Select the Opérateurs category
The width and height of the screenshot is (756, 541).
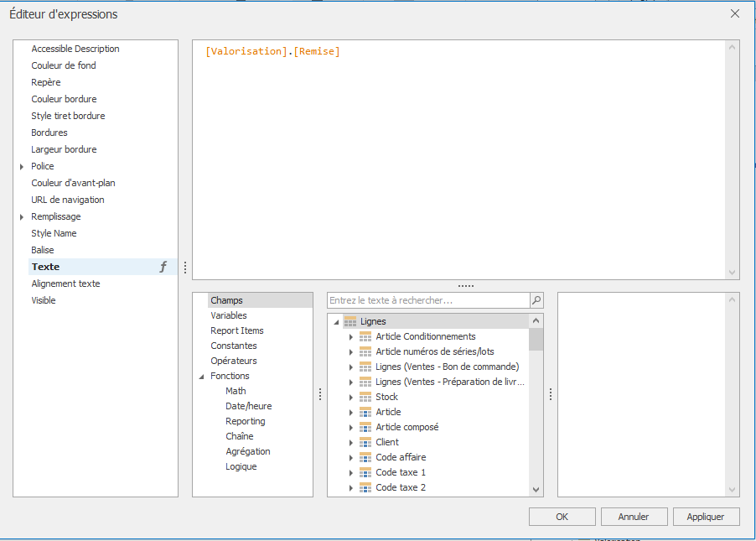[x=234, y=361]
